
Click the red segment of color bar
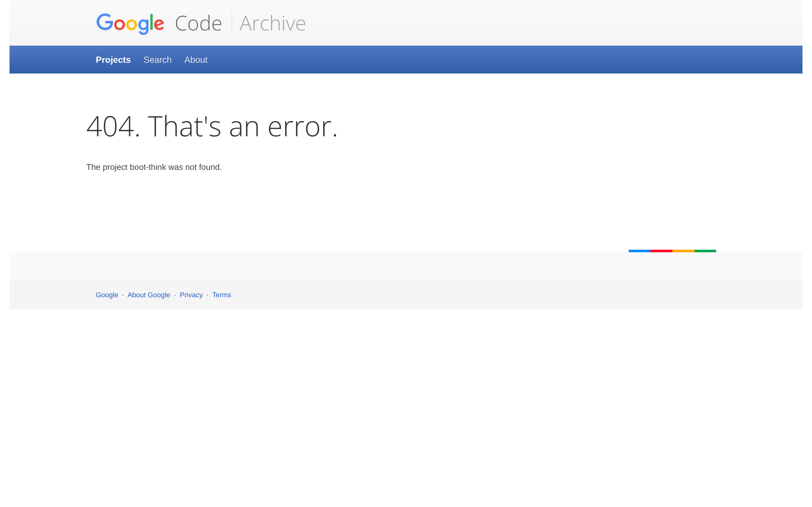click(x=661, y=251)
